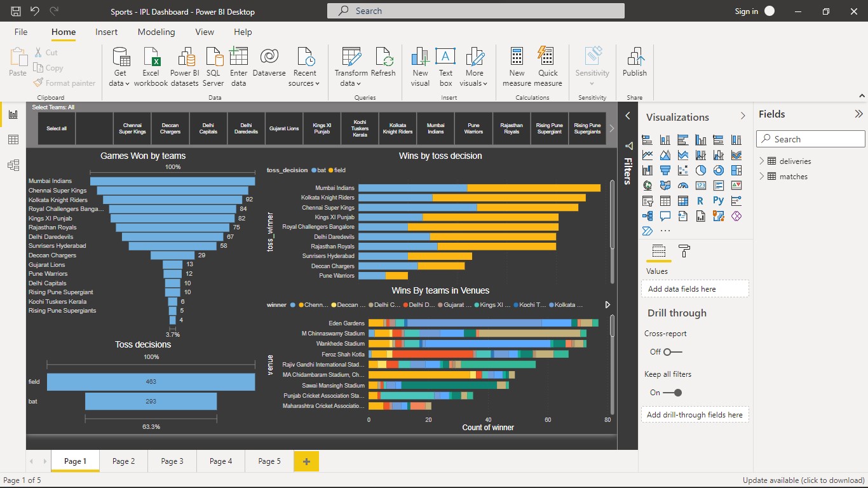
Task: Collapse the Visualizations pane arrow
Action: [743, 116]
